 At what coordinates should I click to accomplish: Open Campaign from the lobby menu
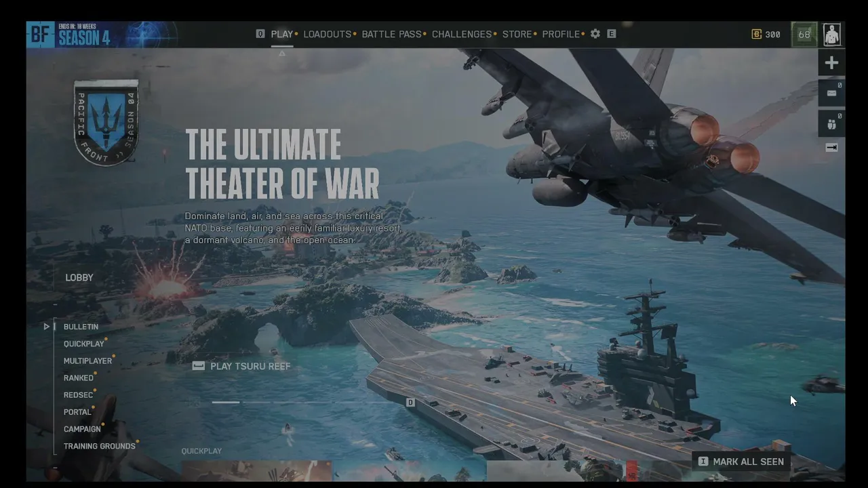(x=82, y=429)
